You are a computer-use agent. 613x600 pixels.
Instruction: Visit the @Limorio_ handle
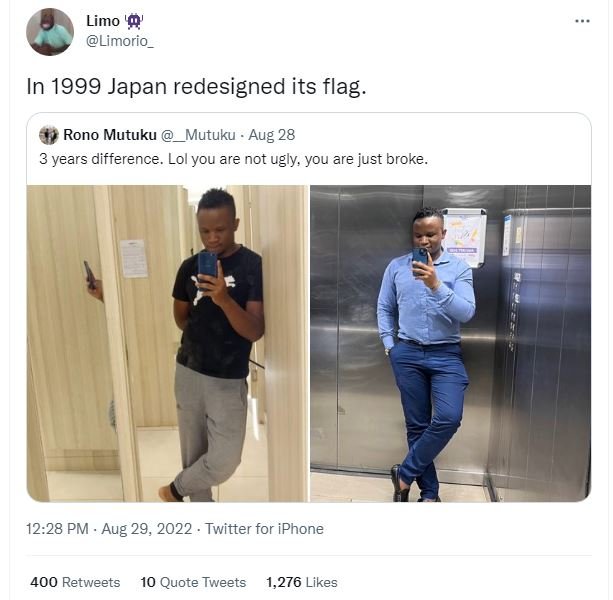click(x=120, y=41)
